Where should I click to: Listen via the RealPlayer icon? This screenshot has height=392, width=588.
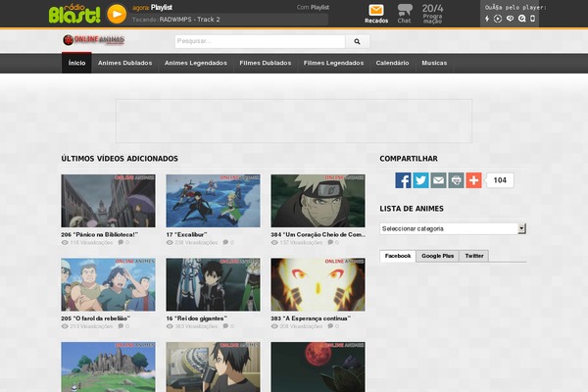coord(510,19)
